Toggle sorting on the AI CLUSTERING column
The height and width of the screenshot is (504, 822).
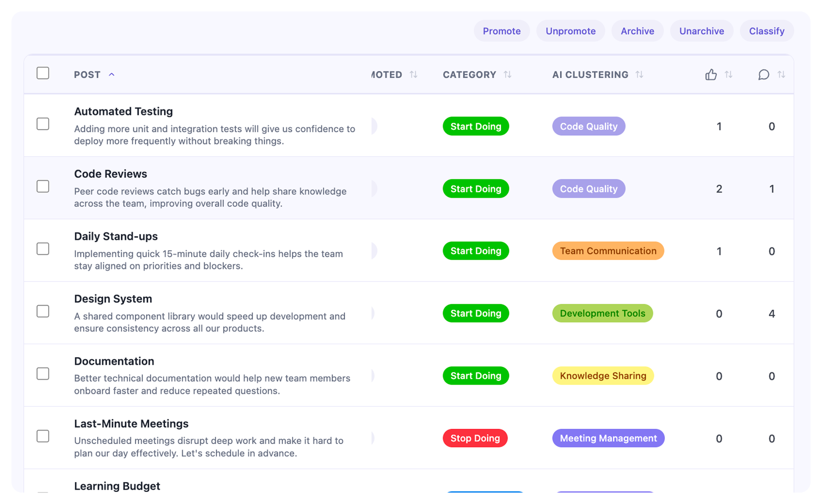[x=639, y=74]
